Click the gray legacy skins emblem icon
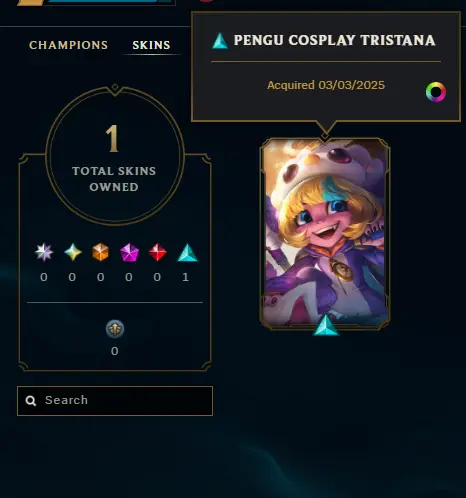This screenshot has height=498, width=466. [115, 329]
